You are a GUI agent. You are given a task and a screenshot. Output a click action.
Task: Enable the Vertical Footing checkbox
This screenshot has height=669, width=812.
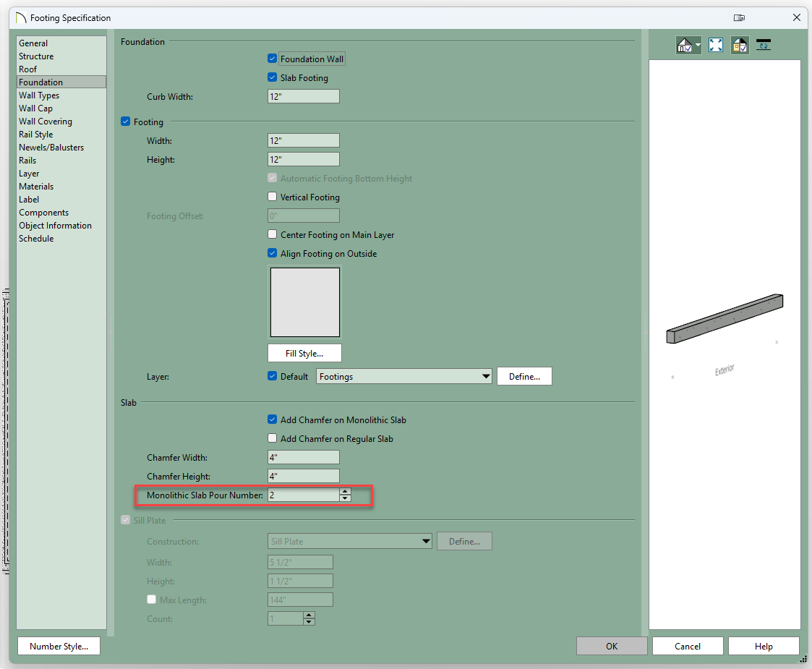[273, 197]
